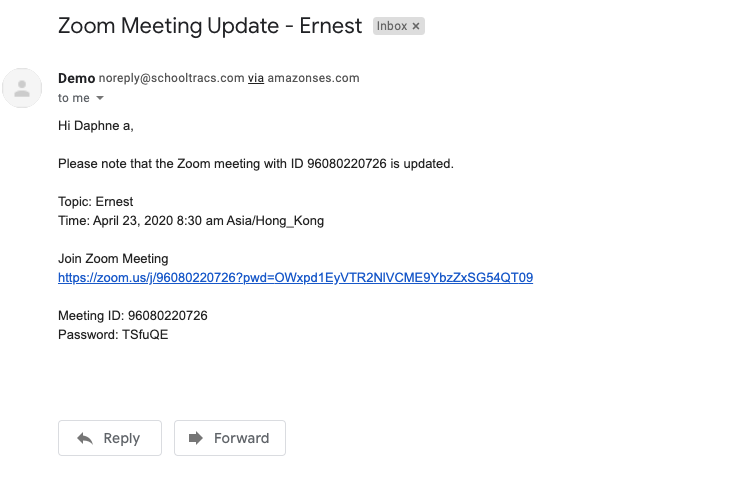Click the Forward arrow icon

(x=195, y=438)
